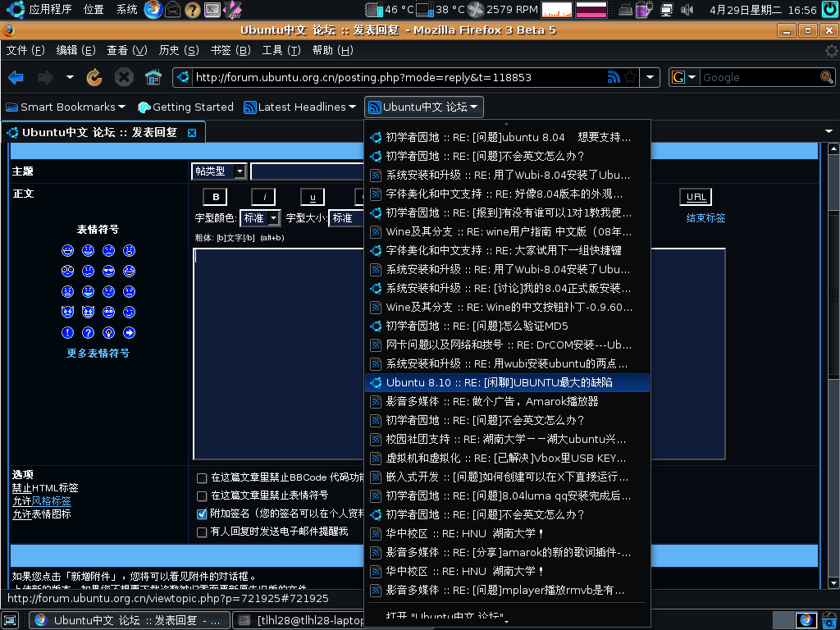Click the 46 °C temperature sensor
This screenshot has height=630, width=840.
tap(390, 9)
